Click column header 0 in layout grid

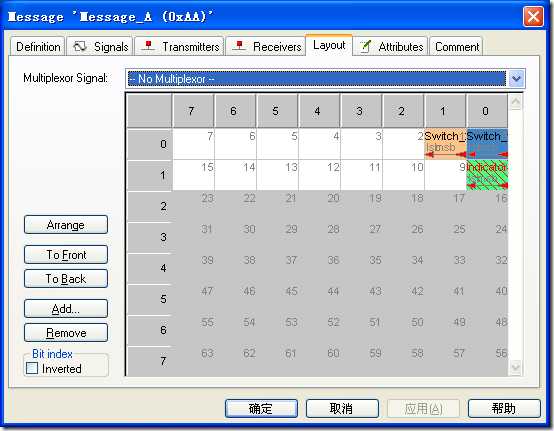[488, 111]
